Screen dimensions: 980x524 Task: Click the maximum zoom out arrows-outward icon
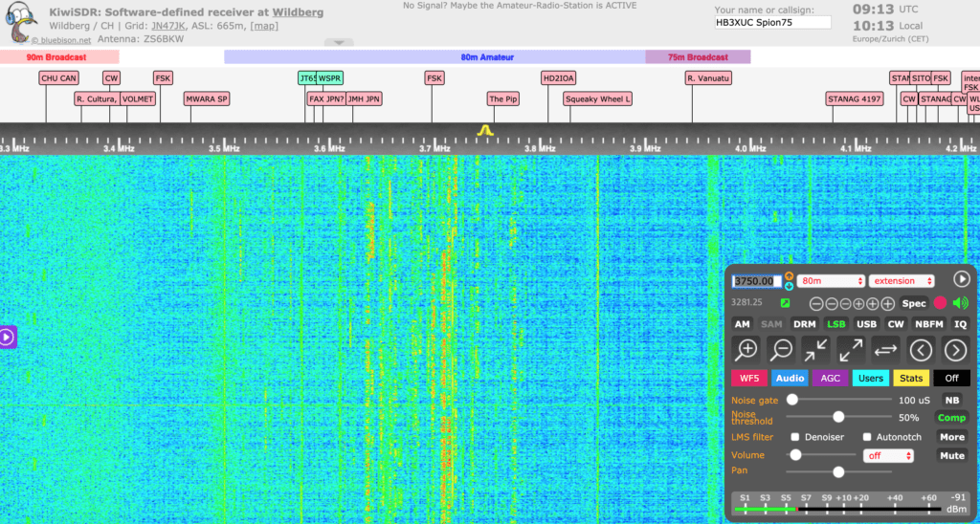(851, 349)
